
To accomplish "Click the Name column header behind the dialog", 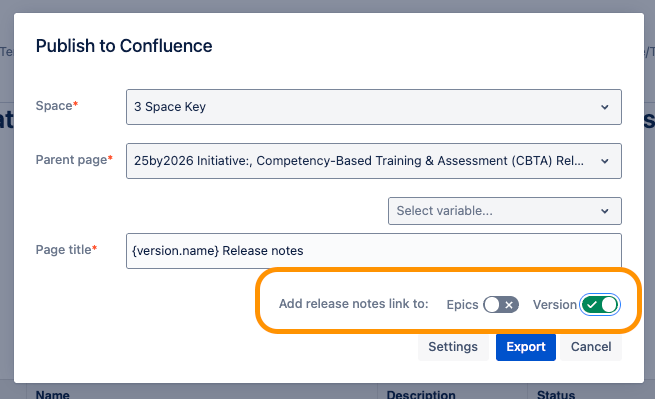I will [x=53, y=394].
